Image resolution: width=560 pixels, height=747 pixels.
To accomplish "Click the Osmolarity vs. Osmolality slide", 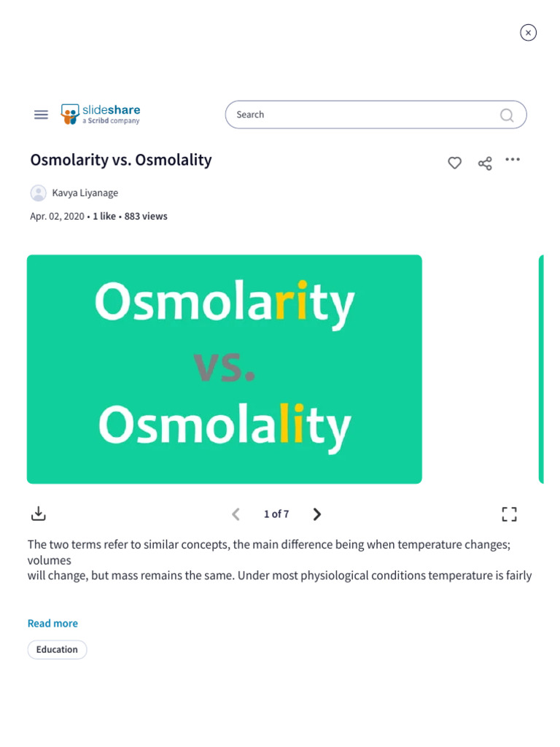I will [x=225, y=369].
